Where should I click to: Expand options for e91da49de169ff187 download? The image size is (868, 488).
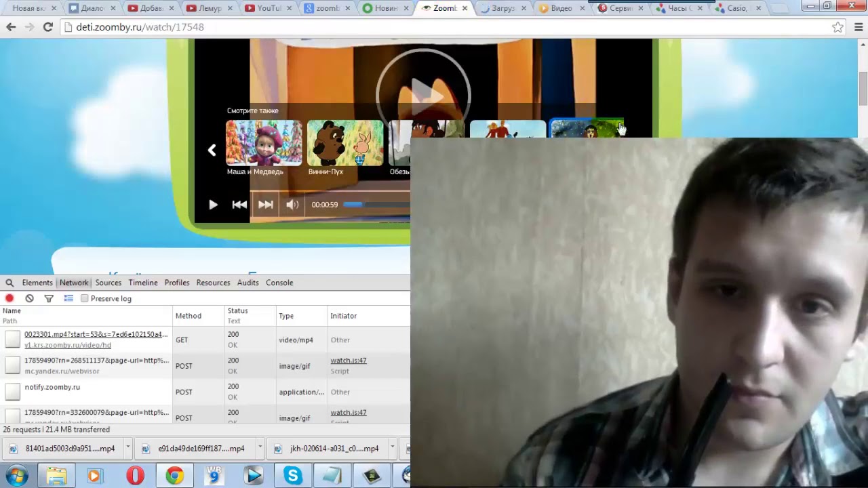point(260,448)
